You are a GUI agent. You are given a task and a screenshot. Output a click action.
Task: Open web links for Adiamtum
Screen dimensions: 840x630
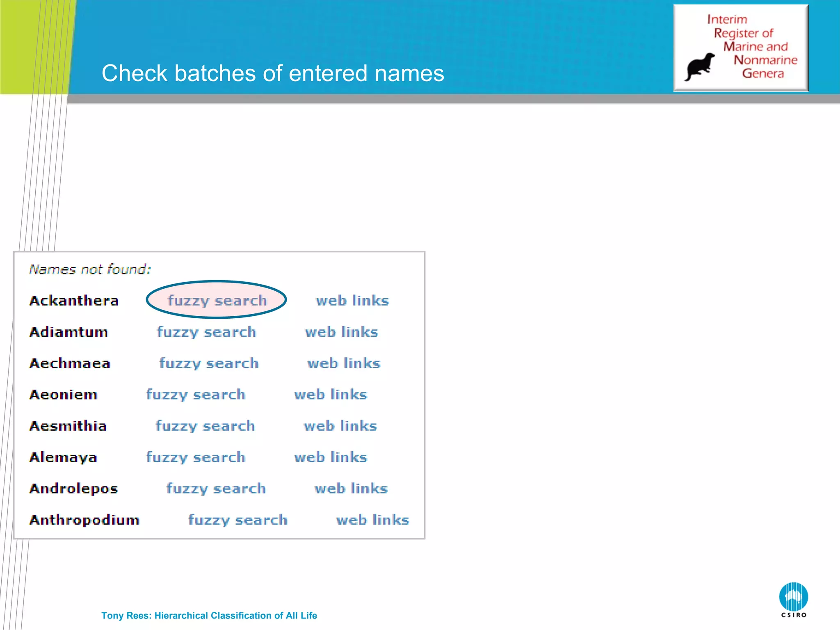341,332
